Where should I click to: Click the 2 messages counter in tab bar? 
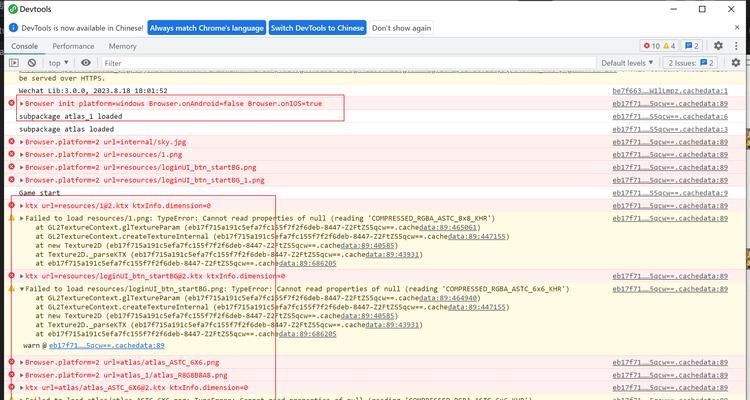[692, 46]
